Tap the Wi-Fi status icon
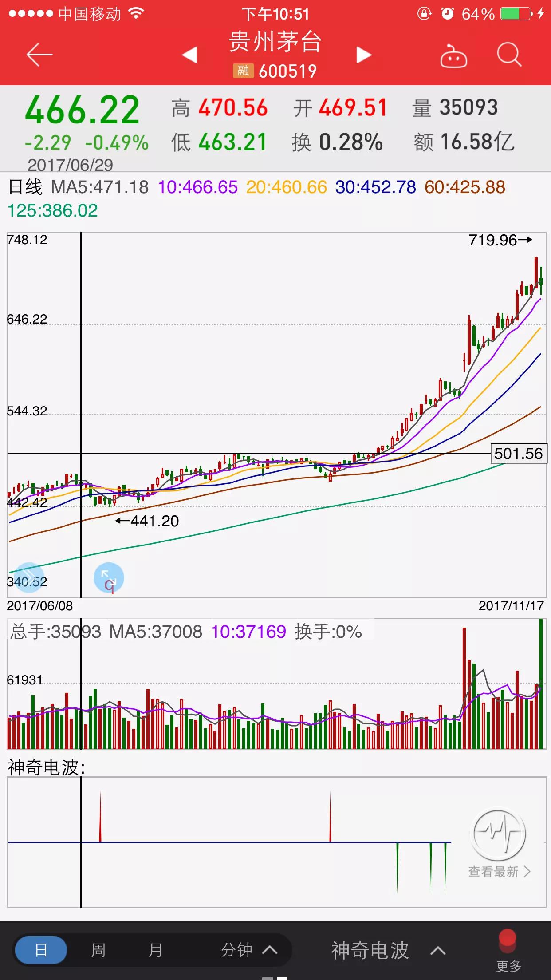The image size is (551, 980). coord(136,14)
